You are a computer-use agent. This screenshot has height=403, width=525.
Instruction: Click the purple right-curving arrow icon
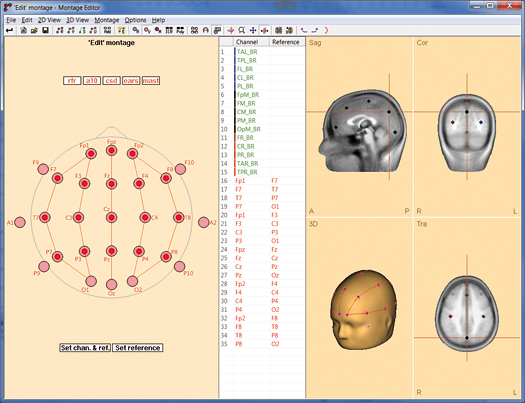pos(315,30)
